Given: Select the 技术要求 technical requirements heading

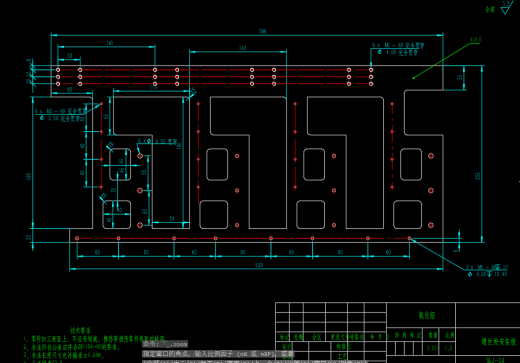Looking at the screenshot, I should point(80,331).
